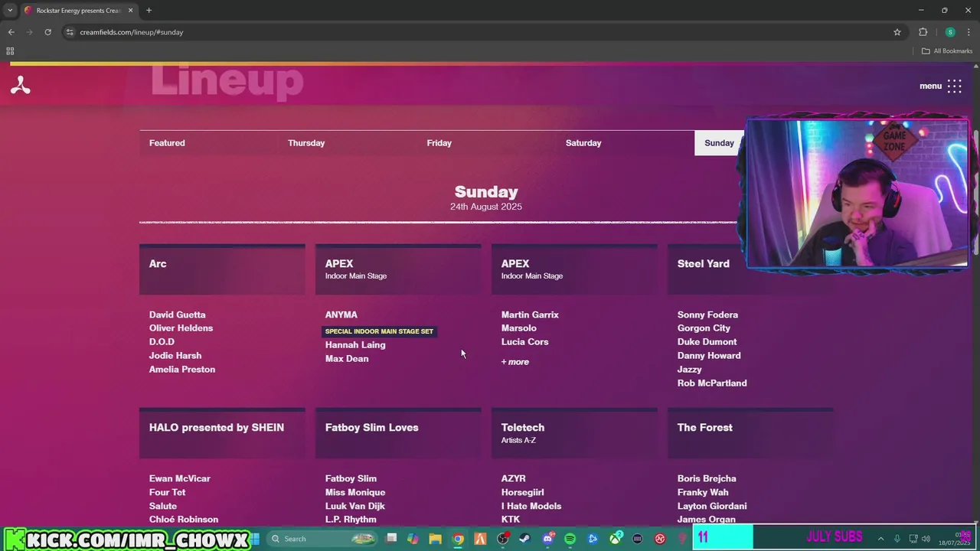Click AZYR in Teletech lineup

[x=514, y=478]
